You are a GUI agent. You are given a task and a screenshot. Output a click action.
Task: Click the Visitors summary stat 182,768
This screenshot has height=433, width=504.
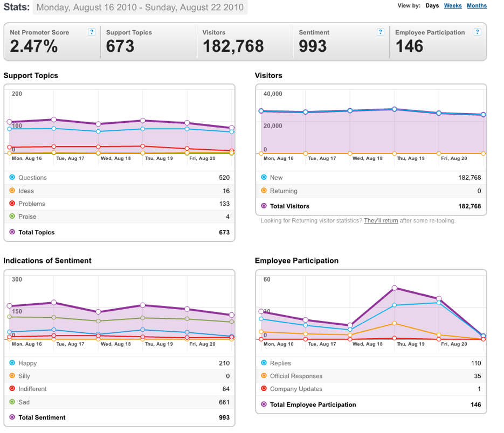233,46
